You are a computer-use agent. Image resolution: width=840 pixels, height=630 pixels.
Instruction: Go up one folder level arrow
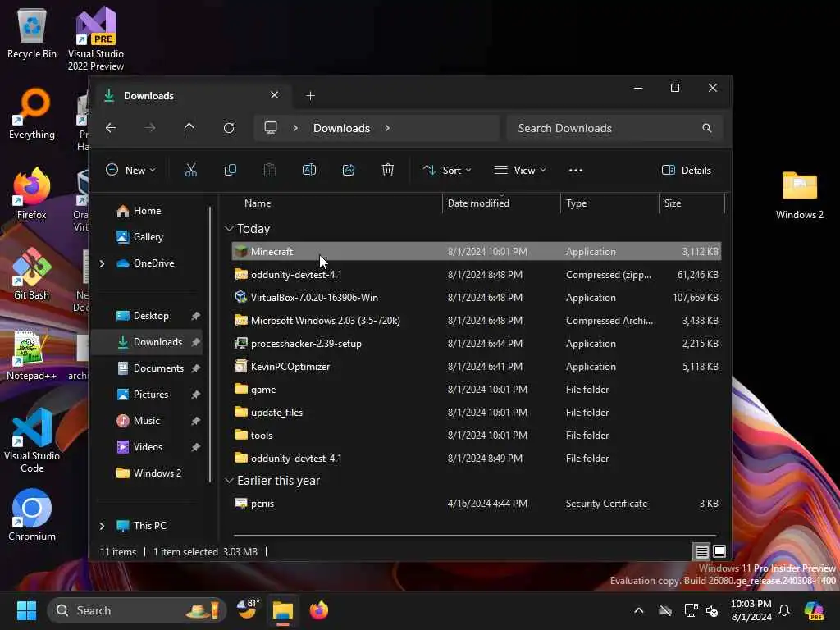[189, 128]
